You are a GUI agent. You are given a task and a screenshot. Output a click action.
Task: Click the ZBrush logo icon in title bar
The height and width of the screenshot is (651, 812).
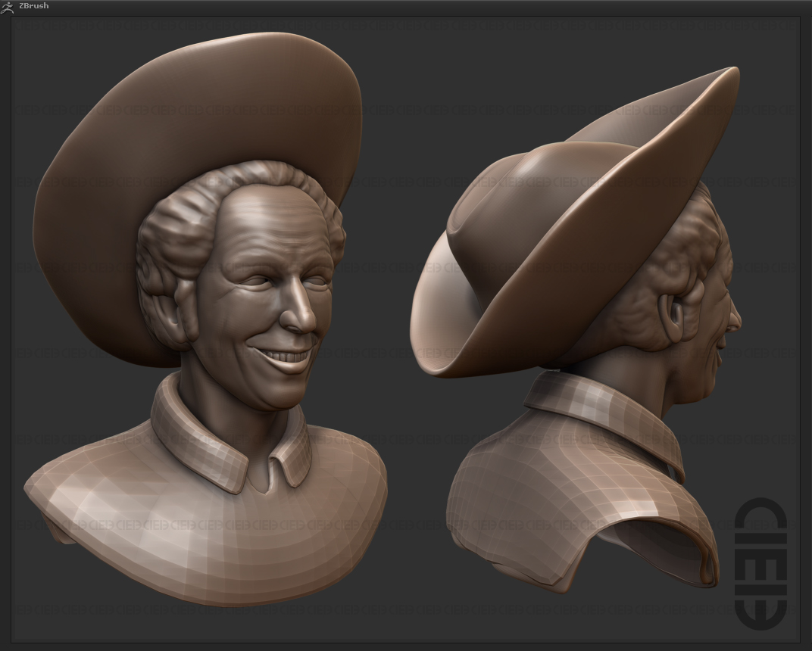[7, 7]
